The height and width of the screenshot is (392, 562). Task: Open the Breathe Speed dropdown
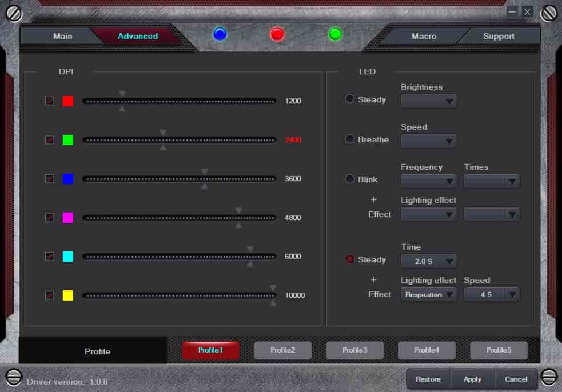[429, 141]
